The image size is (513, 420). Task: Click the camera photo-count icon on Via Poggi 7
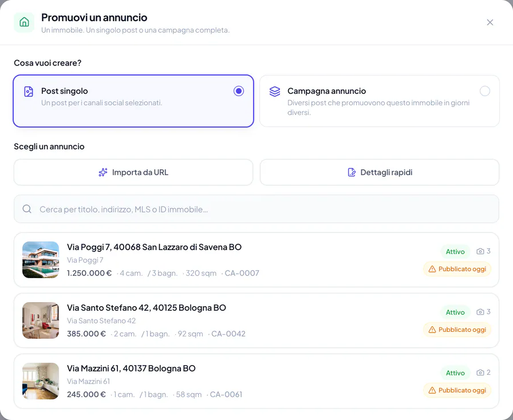(x=480, y=251)
